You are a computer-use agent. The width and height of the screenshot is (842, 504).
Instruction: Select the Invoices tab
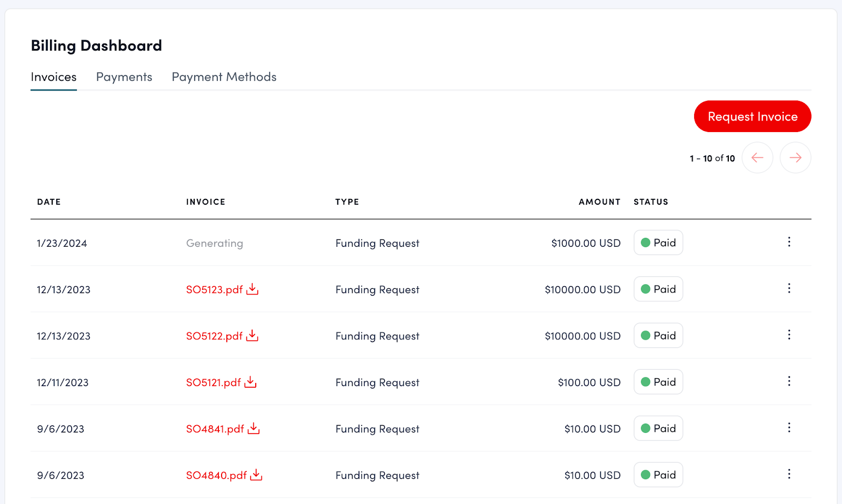pos(54,77)
